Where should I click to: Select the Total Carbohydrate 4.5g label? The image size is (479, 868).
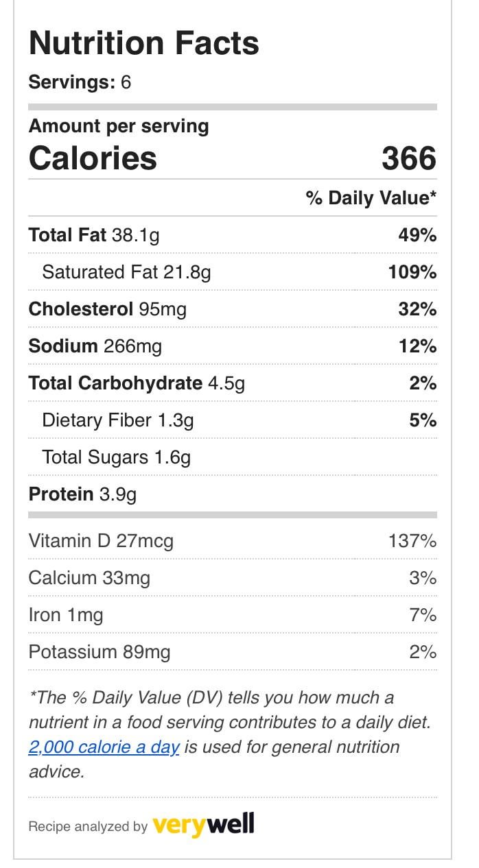137,383
